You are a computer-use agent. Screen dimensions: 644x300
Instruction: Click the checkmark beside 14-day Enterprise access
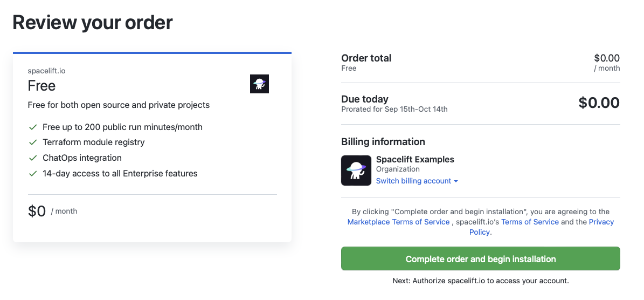click(33, 174)
